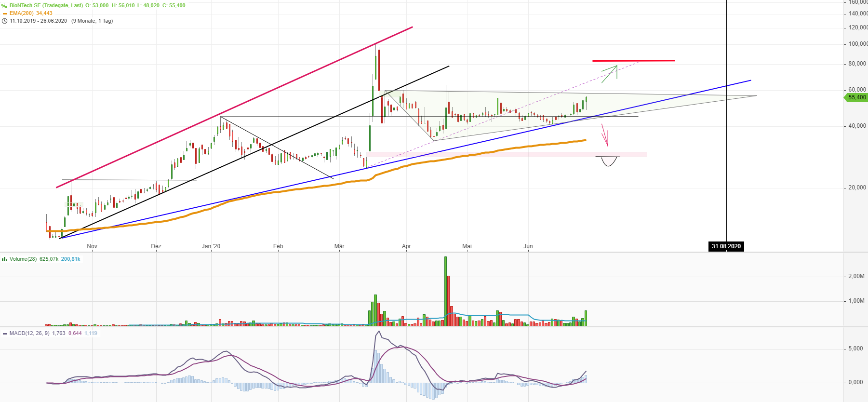
Task: Click the candlestick chart-type icon beside BioNTech SE
Action: click(x=4, y=6)
